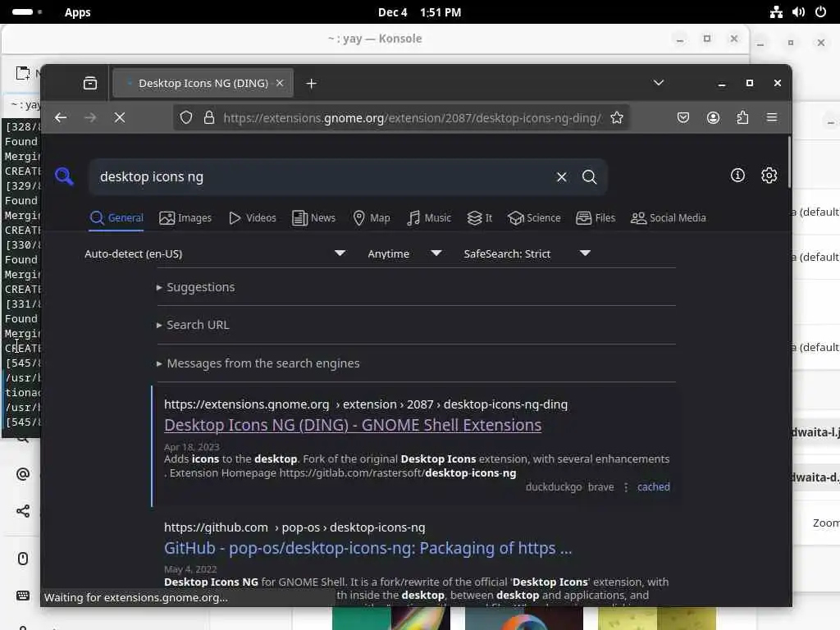Open recent browsing view icon
The width and height of the screenshot is (840, 630).
[x=90, y=83]
